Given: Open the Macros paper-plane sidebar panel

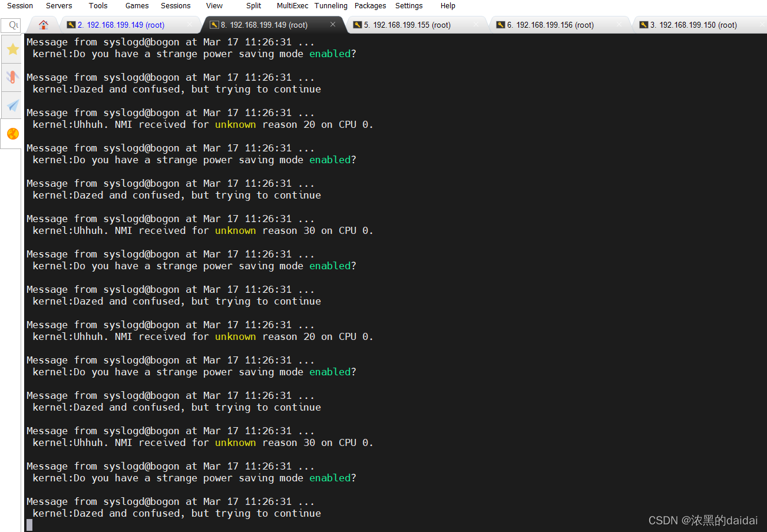Looking at the screenshot, I should (12, 105).
